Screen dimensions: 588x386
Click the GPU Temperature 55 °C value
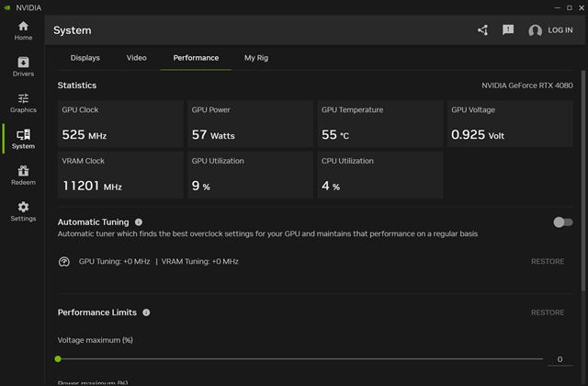point(335,135)
